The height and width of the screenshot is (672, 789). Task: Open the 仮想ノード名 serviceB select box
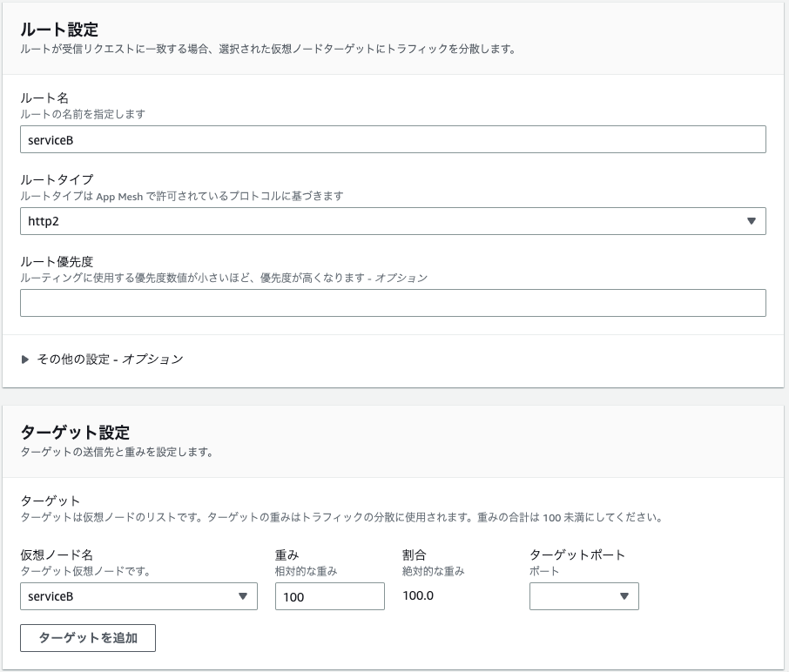click(138, 596)
